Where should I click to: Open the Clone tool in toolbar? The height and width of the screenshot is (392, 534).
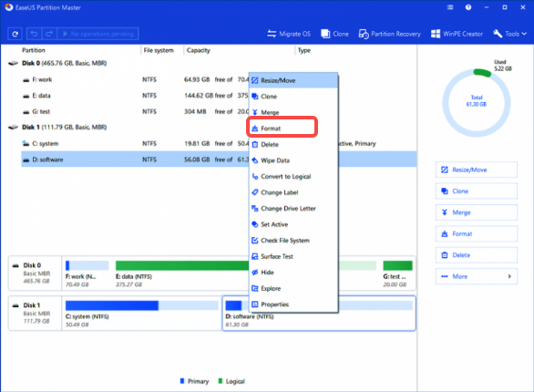[334, 34]
